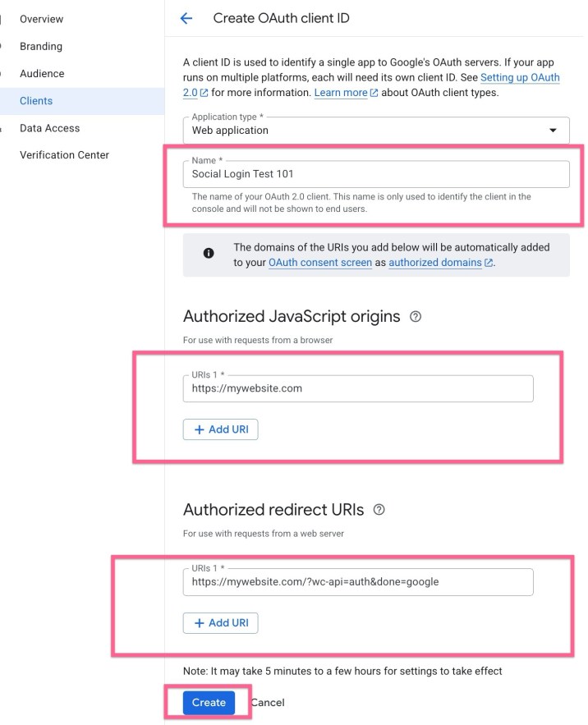The image size is (588, 725).
Task: Open the Application type dropdown
Action: click(x=376, y=130)
